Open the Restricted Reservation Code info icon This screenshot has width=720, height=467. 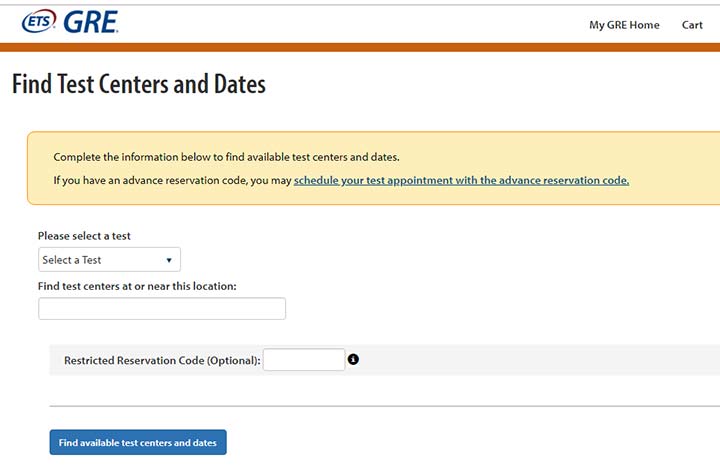click(353, 360)
